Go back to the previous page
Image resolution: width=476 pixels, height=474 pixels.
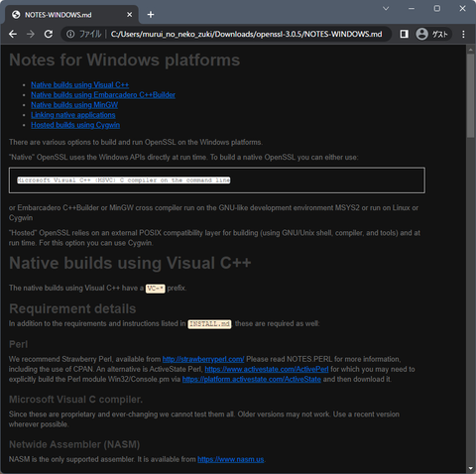[13, 34]
